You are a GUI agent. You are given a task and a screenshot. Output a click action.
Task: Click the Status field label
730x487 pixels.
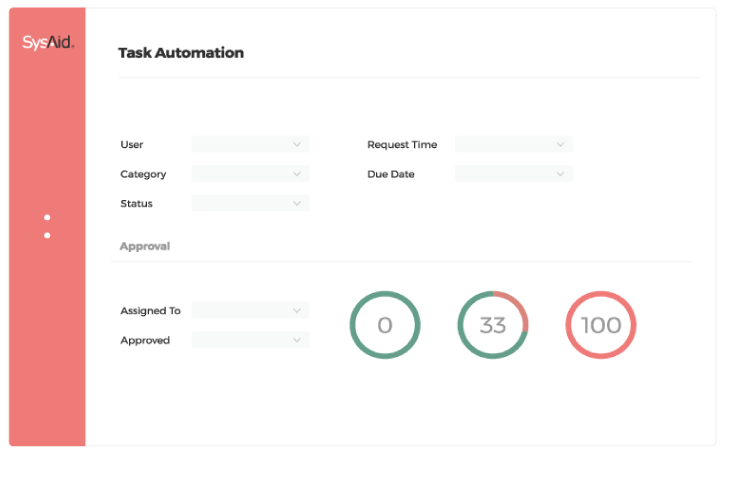pyautogui.click(x=136, y=204)
